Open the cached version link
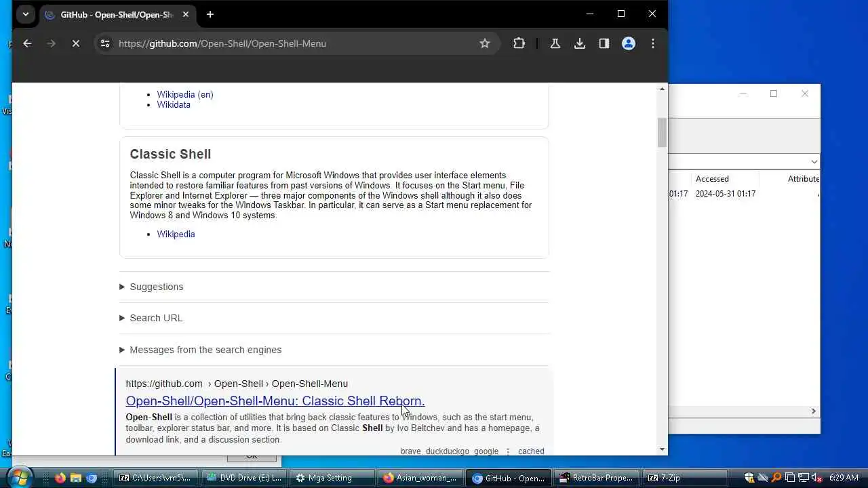Screen dimensions: 868x488 coord(531,451)
